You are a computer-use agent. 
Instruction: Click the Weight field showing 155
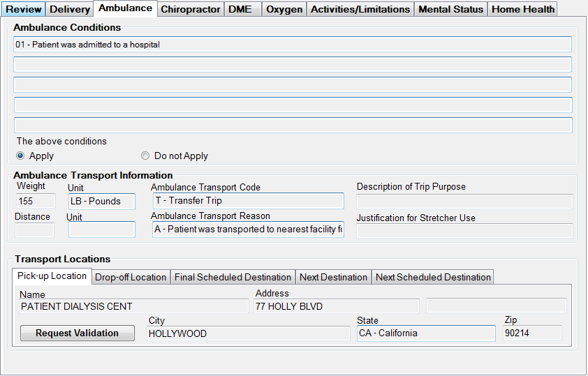point(35,201)
